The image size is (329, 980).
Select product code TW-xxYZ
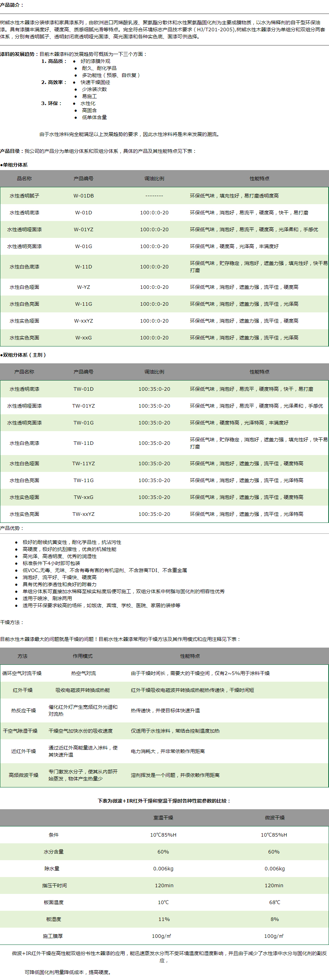point(83,514)
